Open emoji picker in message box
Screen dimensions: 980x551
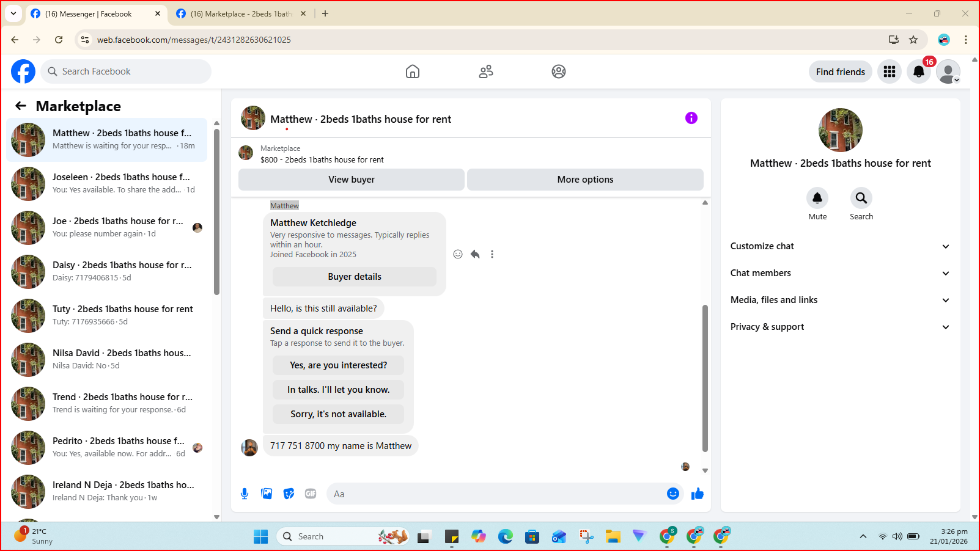tap(673, 494)
